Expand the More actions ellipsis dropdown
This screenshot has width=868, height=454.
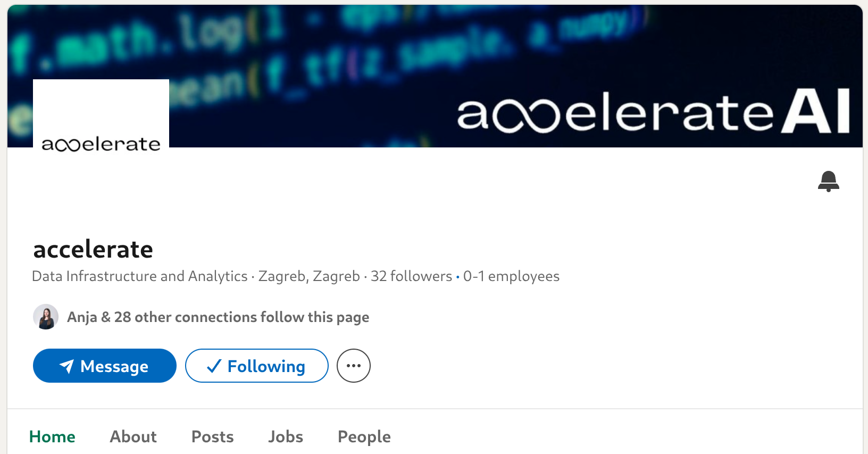(353, 366)
